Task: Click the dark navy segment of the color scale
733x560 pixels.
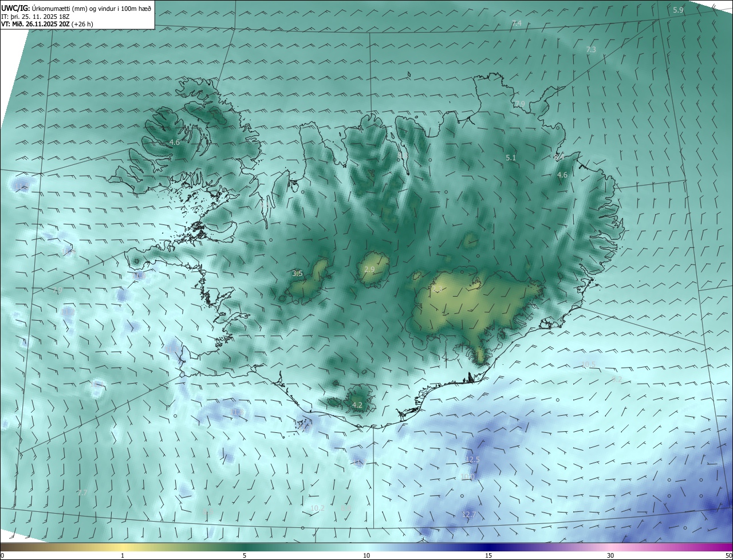Action: tap(488, 547)
